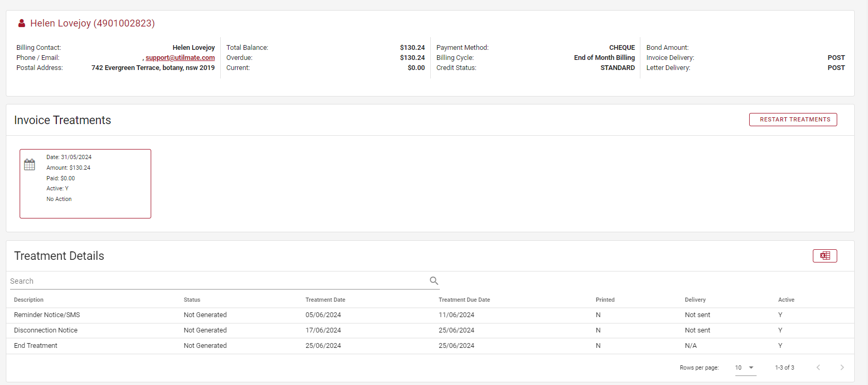The image size is (868, 385).
Task: Click the calendar icon on invoice card
Action: 30,165
